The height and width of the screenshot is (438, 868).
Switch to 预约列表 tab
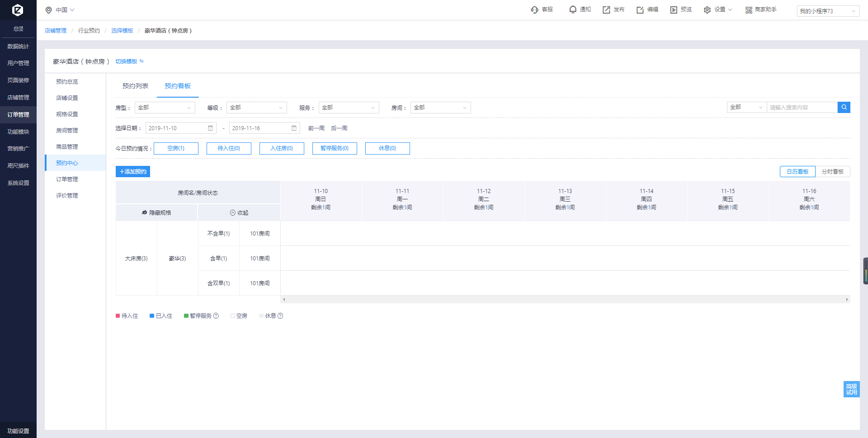coord(135,86)
